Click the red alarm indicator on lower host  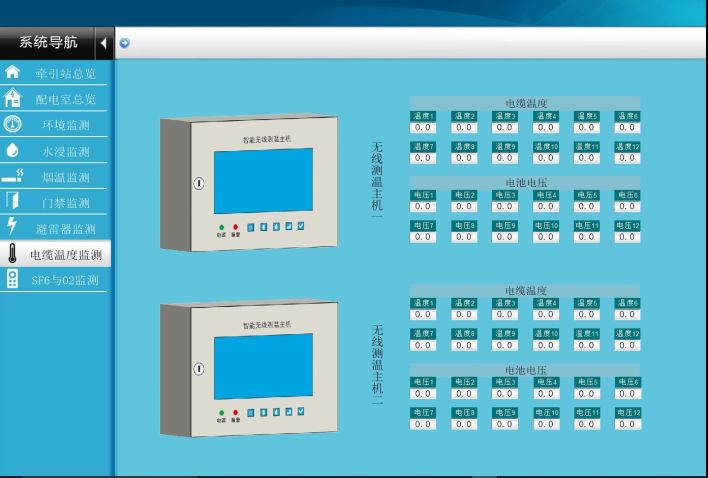[235, 413]
